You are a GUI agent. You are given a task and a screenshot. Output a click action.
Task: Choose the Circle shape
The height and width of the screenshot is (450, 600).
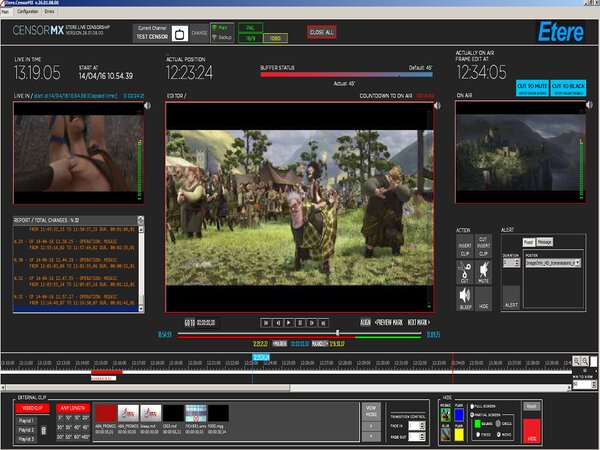[498, 424]
